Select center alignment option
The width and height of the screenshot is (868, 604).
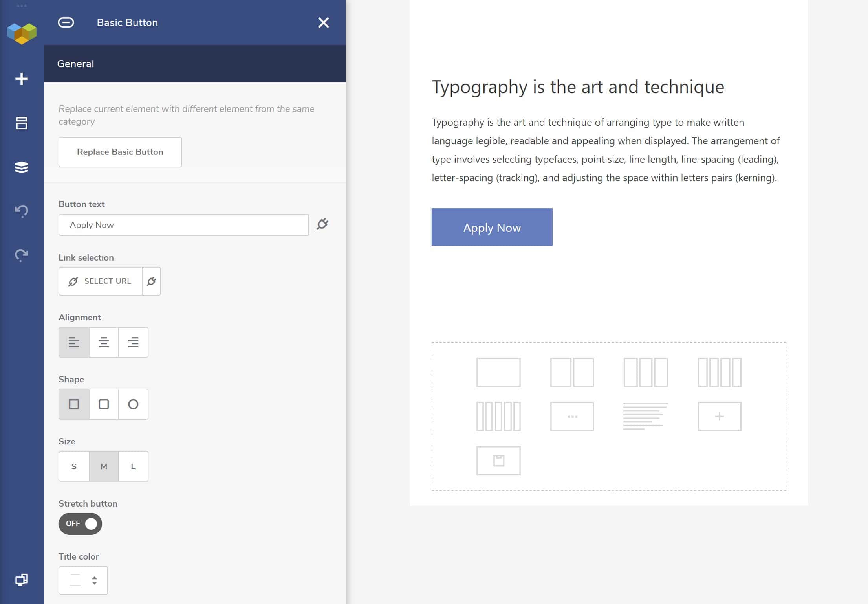click(x=104, y=342)
